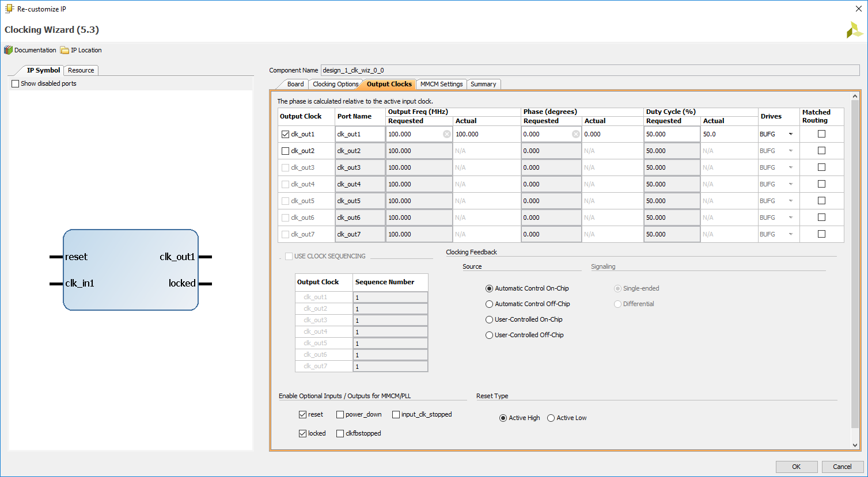Viewport: 868px width, 477px height.
Task: Enable the clk_out2 output clock
Action: tap(285, 151)
